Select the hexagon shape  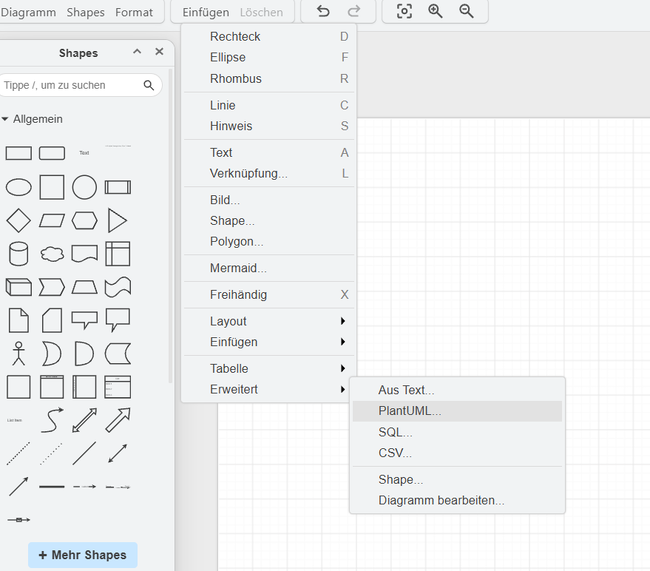coord(85,221)
